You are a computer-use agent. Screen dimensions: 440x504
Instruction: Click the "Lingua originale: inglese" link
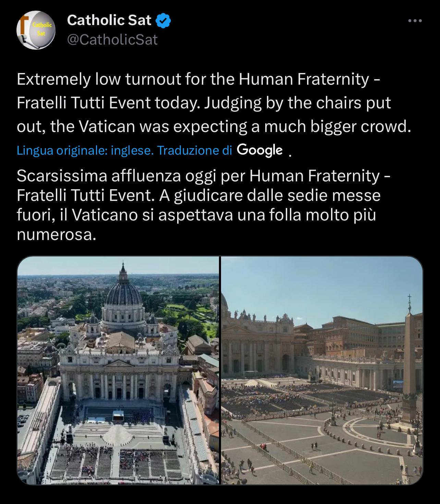[85, 150]
